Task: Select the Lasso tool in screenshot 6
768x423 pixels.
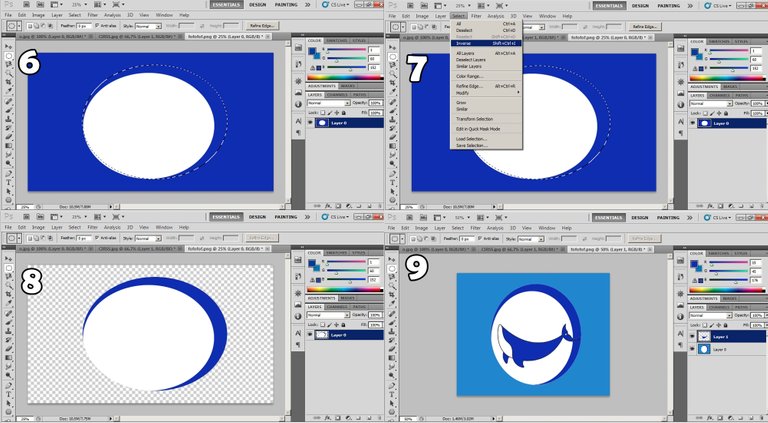Action: pos(9,65)
